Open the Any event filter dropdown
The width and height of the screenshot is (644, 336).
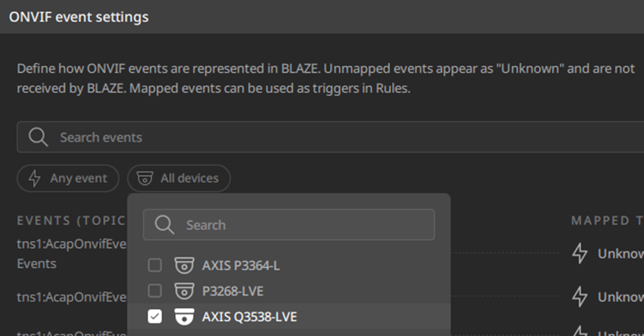68,178
